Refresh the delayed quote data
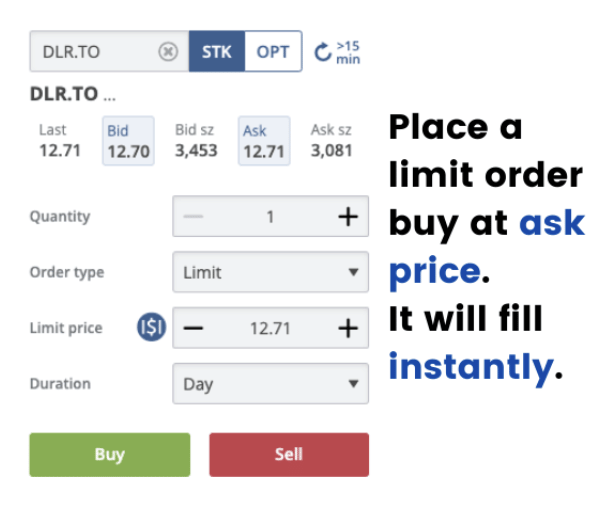 click(x=322, y=52)
